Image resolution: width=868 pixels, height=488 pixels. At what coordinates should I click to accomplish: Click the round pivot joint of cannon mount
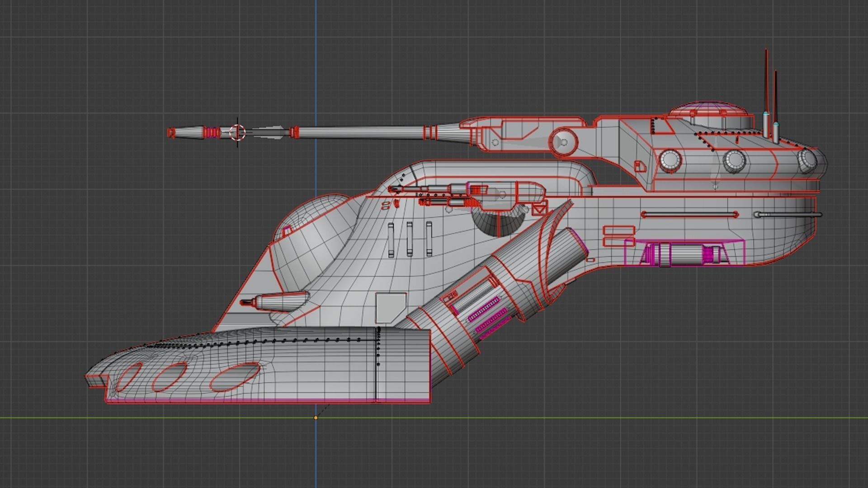[x=563, y=142]
